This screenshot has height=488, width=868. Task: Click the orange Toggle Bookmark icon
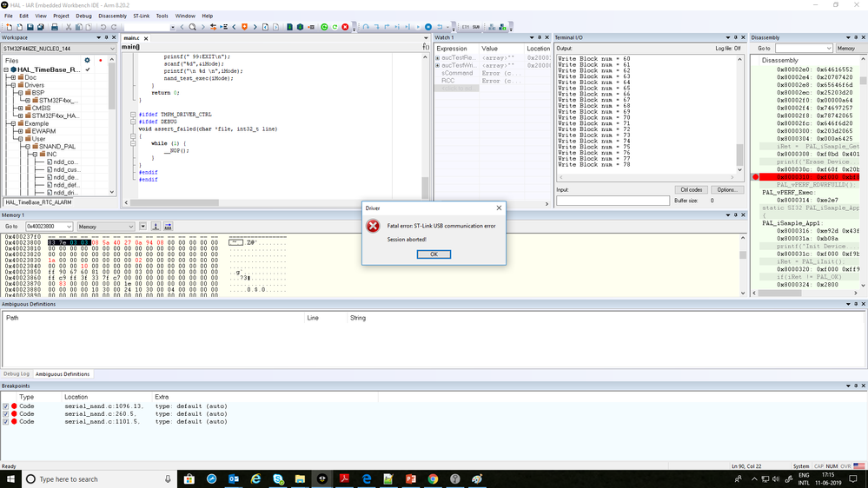coord(244,27)
